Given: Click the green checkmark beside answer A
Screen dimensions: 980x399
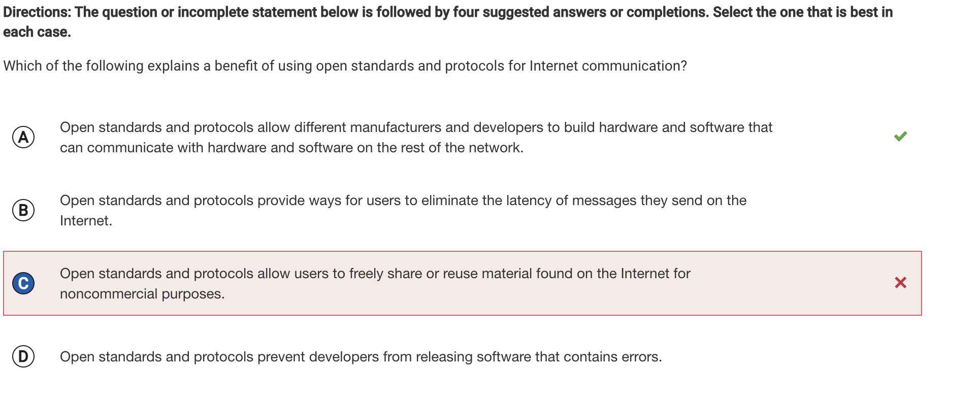Looking at the screenshot, I should (900, 137).
